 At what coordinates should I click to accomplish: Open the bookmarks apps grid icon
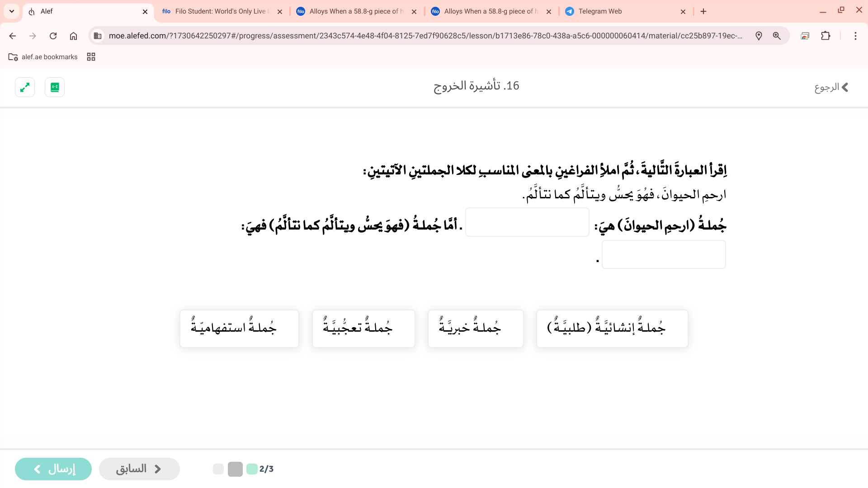pos(91,57)
